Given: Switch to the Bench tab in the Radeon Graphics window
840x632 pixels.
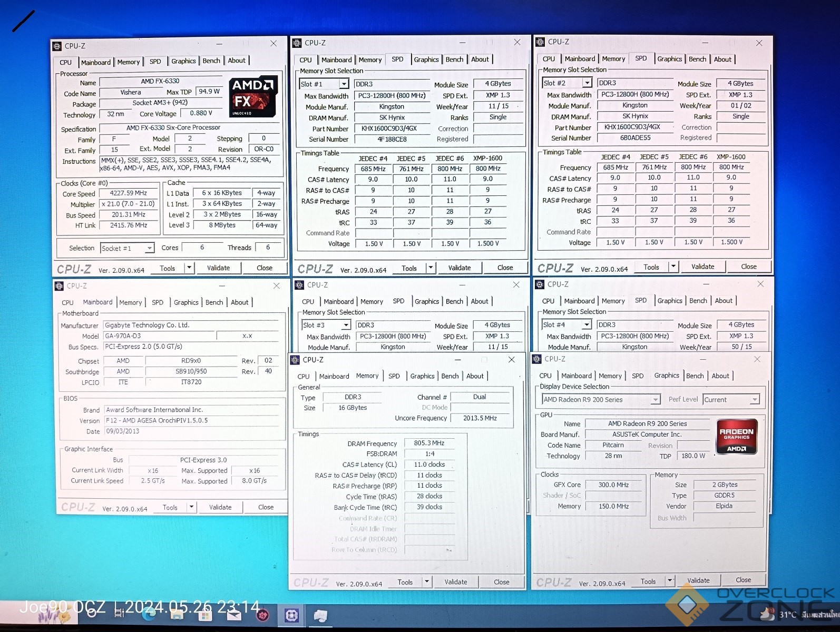Looking at the screenshot, I should point(695,376).
